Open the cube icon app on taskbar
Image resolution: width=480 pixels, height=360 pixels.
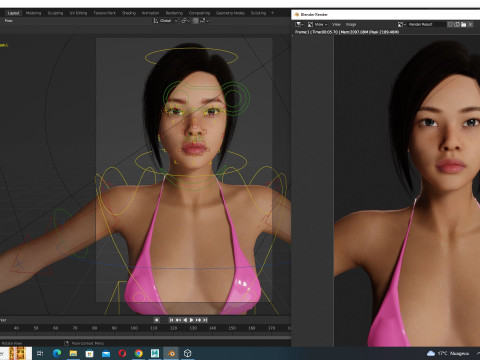tap(188, 353)
